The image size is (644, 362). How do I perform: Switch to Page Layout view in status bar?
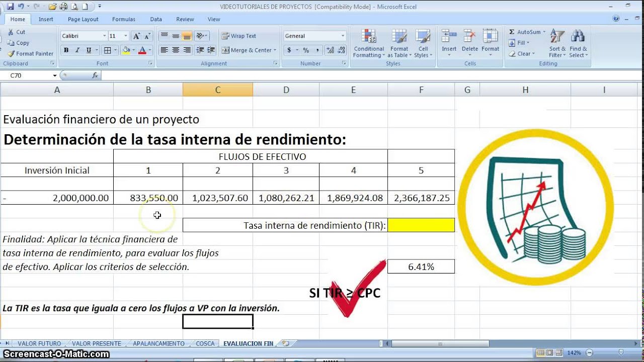550,353
